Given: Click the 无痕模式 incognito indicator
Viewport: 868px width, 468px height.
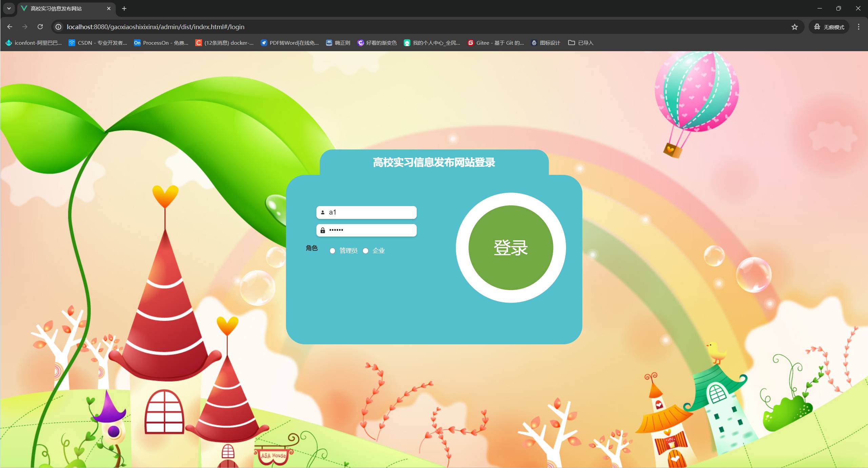Looking at the screenshot, I should pyautogui.click(x=829, y=27).
